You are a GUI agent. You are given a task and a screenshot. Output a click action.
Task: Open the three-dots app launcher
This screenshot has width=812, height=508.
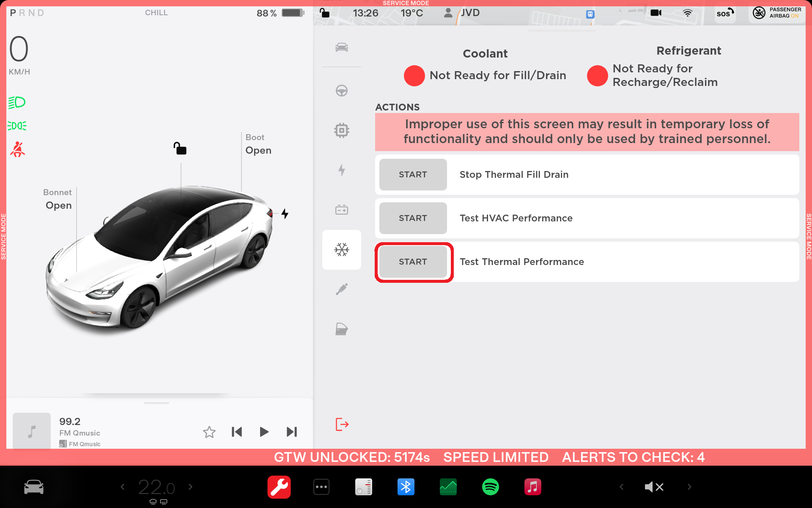coord(321,487)
